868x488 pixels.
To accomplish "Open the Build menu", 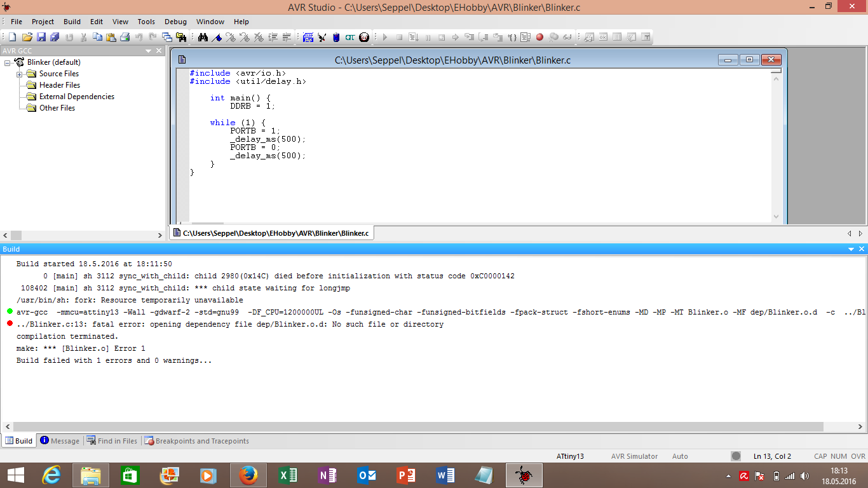I will pos(72,22).
